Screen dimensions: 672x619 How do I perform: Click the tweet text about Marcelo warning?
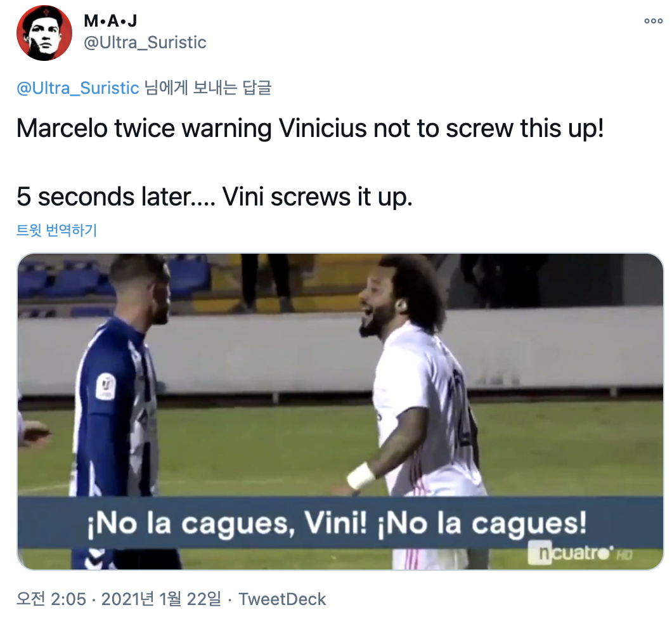310,127
